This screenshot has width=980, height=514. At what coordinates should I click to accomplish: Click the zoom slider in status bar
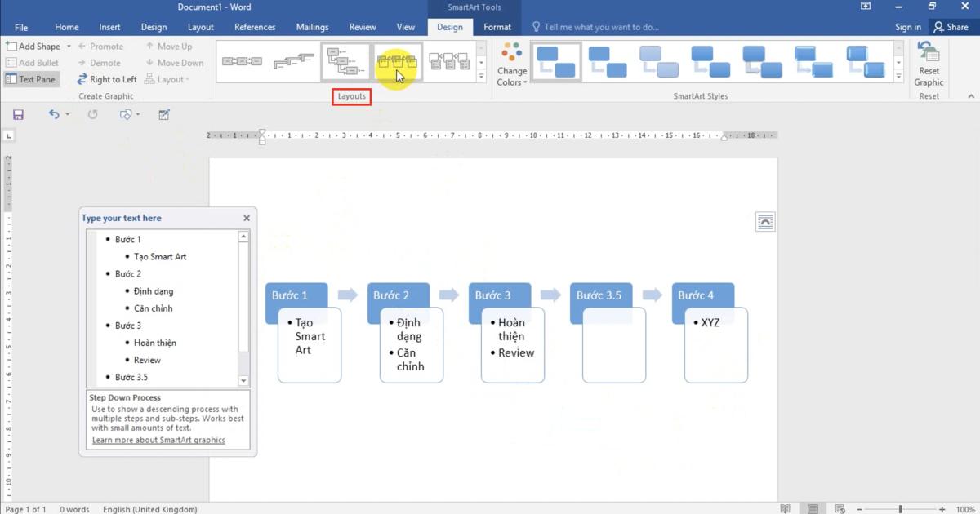tap(901, 509)
